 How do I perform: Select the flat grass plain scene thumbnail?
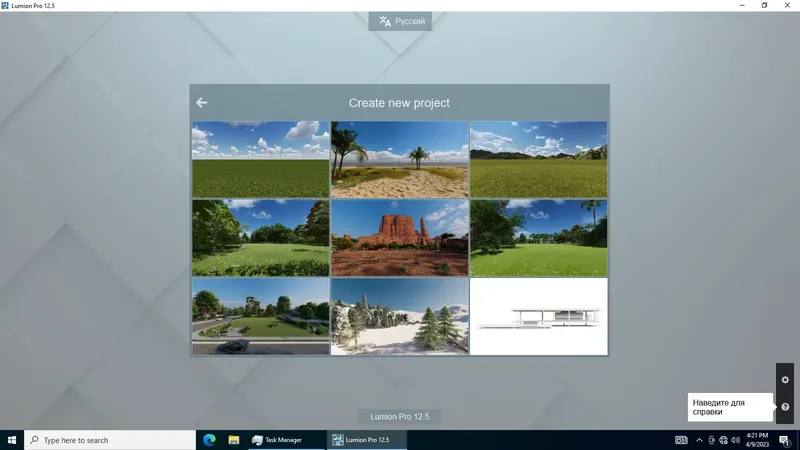(261, 159)
